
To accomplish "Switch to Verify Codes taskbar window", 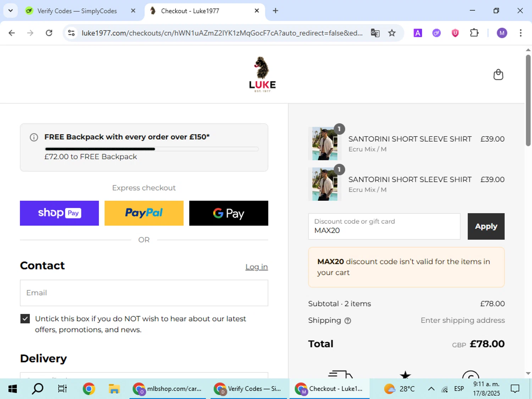I will 249,389.
